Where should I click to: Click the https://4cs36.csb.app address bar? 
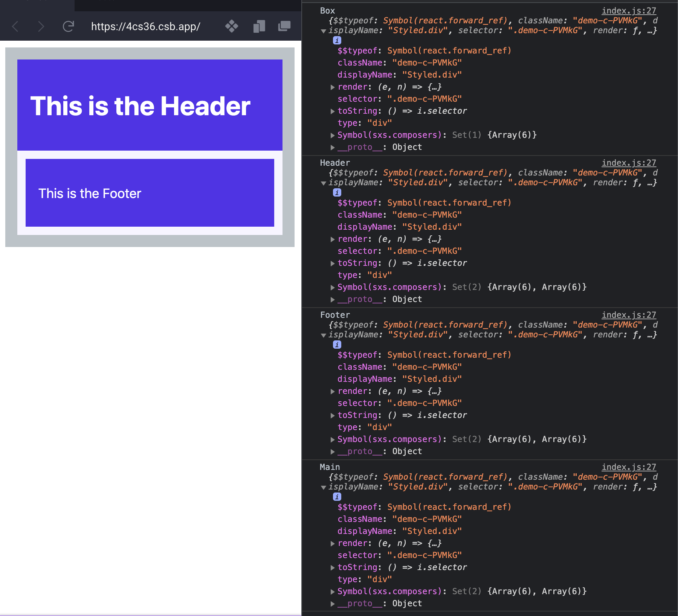coord(146,26)
